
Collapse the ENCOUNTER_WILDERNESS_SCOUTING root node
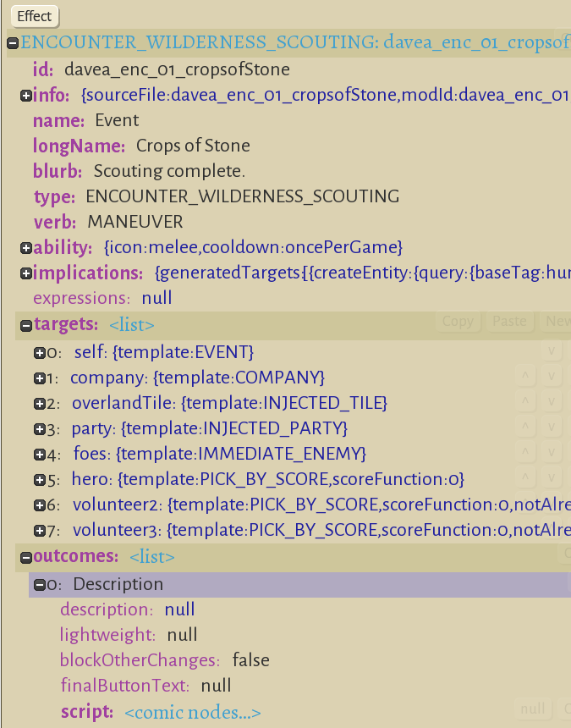[x=13, y=42]
